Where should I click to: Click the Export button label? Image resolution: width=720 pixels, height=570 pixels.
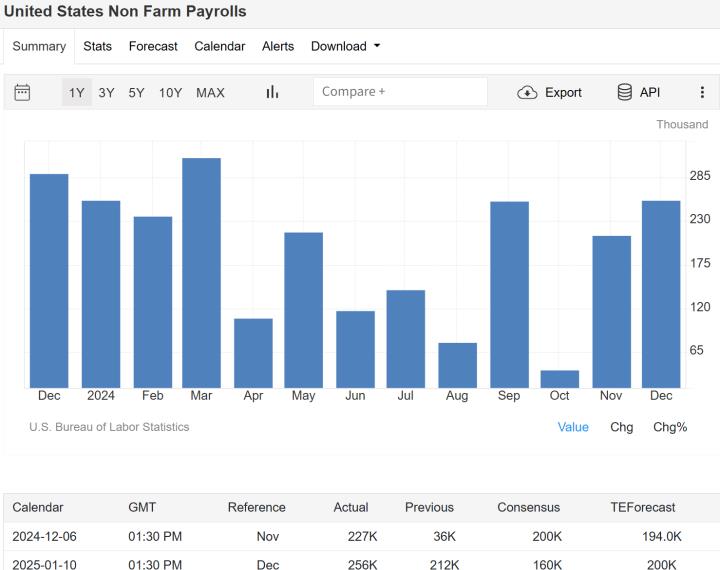[x=563, y=92]
